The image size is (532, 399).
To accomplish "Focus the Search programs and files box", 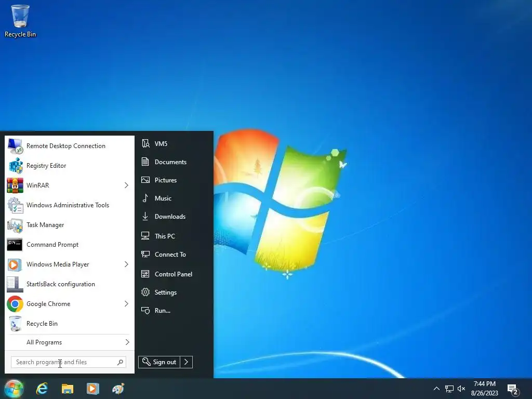I will 68,362.
